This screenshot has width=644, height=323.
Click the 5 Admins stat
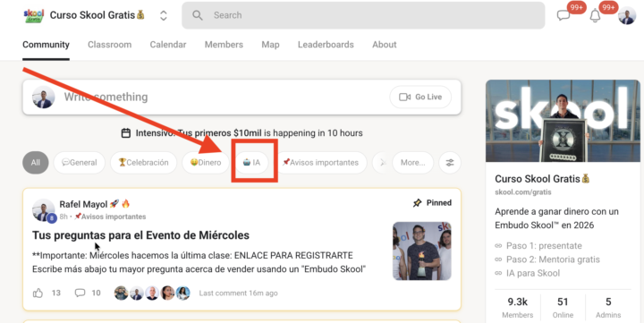coord(608,308)
